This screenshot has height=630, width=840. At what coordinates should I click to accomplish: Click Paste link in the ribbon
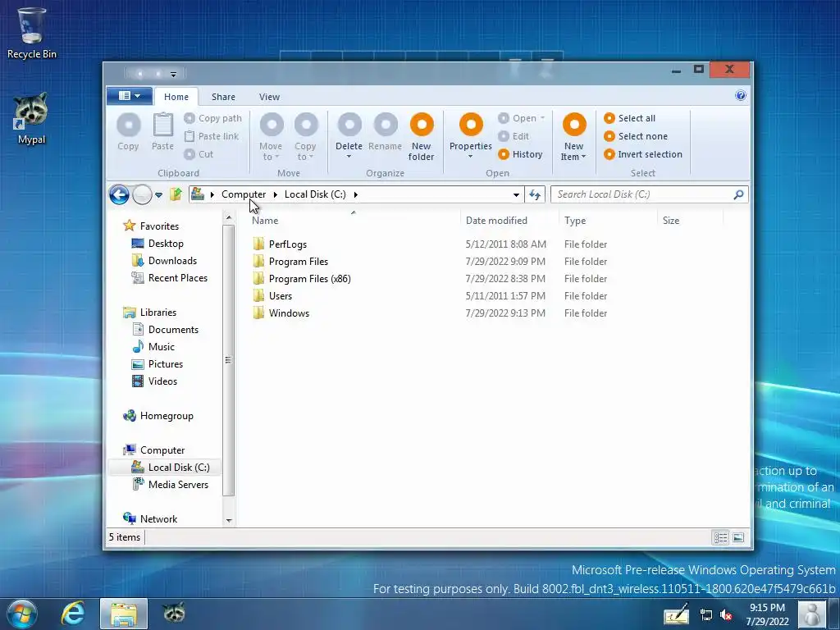point(212,136)
